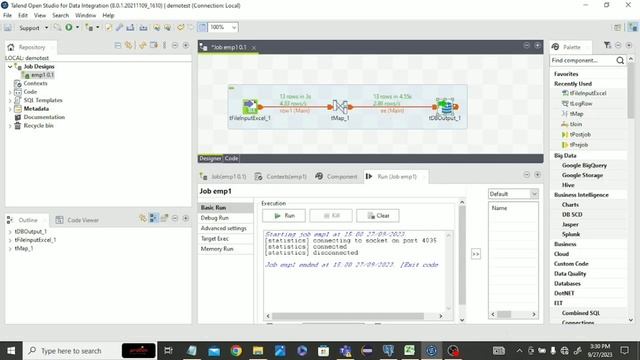
Task: Click the Palette filter icon
Action: point(607,45)
